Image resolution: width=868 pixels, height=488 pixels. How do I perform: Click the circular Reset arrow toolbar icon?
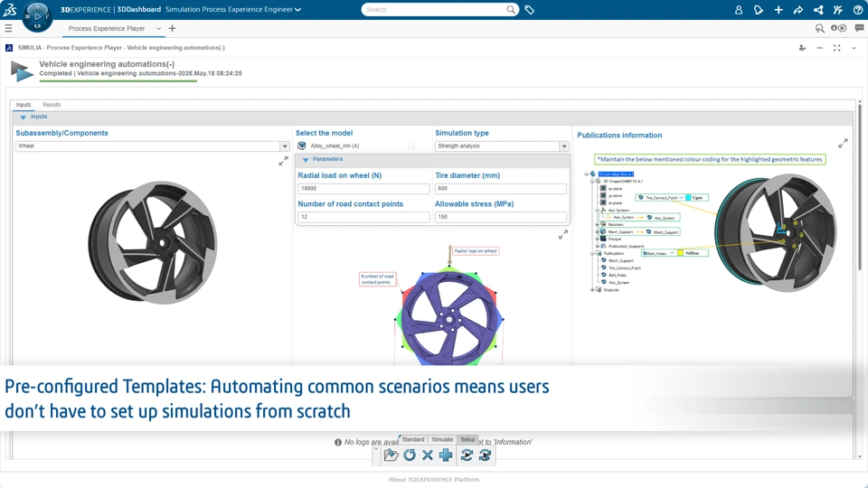(x=410, y=455)
